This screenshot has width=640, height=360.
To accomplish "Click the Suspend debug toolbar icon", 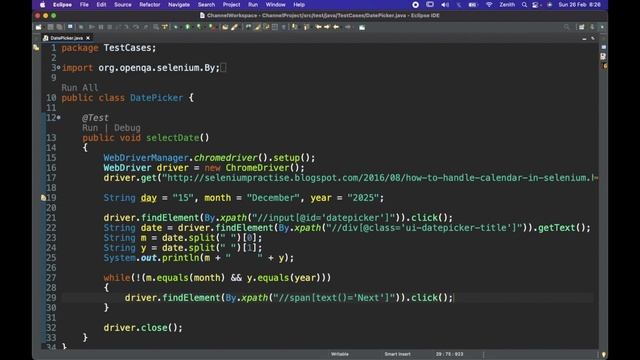I will [100, 27].
